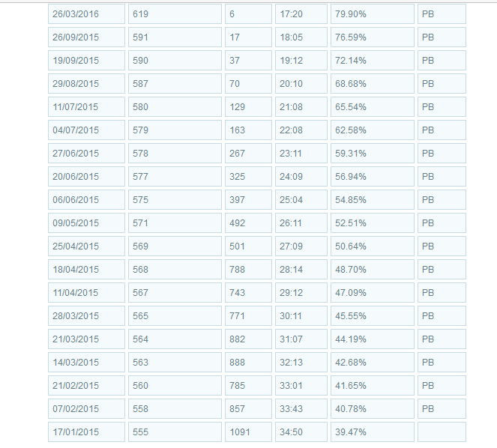Select the date cell 18/04/2015
The height and width of the screenshot is (448, 497).
click(86, 270)
